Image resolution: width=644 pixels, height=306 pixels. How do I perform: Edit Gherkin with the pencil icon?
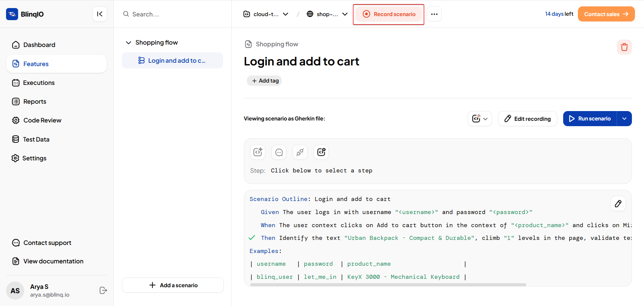point(618,204)
